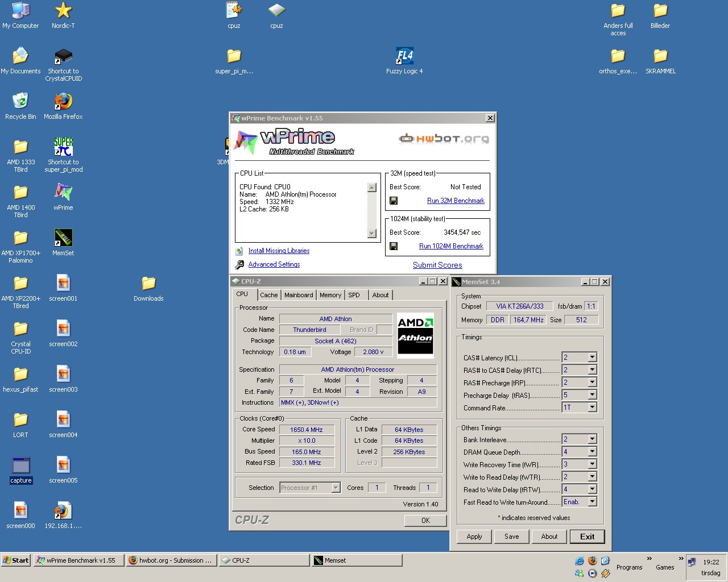Click Submit Scores link in wPrime
Image resolution: width=728 pixels, height=582 pixels.
(437, 265)
